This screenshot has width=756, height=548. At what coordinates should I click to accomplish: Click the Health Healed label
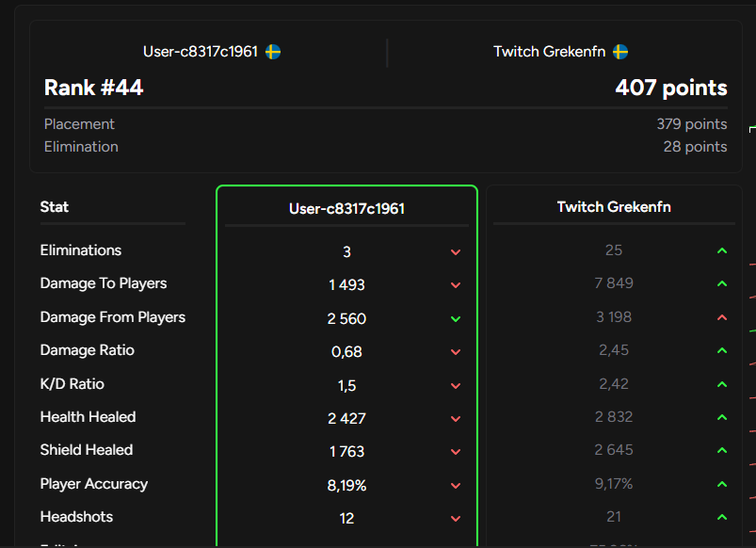pyautogui.click(x=88, y=417)
